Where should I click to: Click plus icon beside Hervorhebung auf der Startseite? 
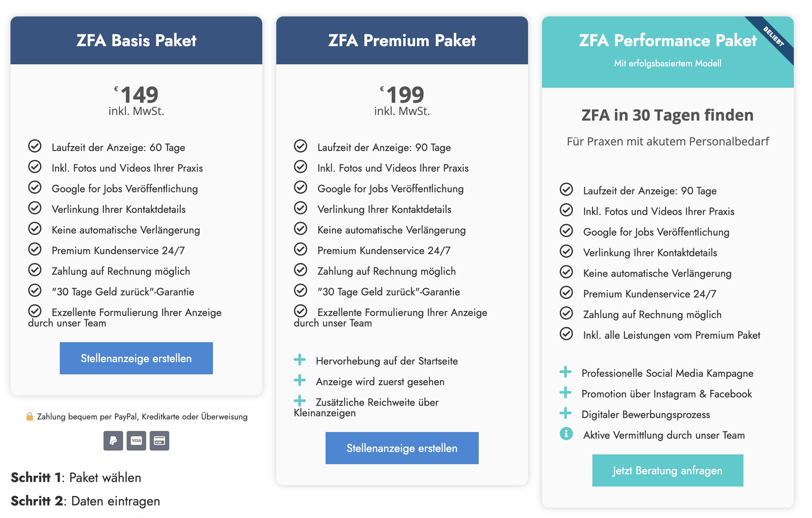click(x=300, y=360)
